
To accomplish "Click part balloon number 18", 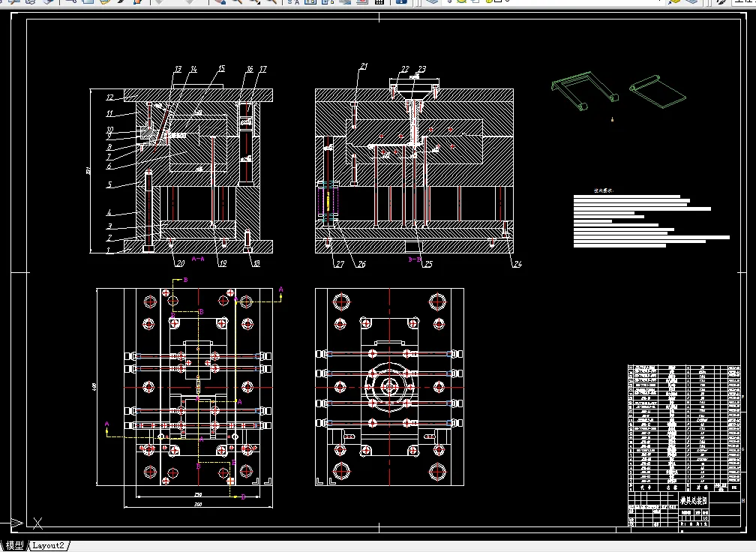I will (256, 263).
